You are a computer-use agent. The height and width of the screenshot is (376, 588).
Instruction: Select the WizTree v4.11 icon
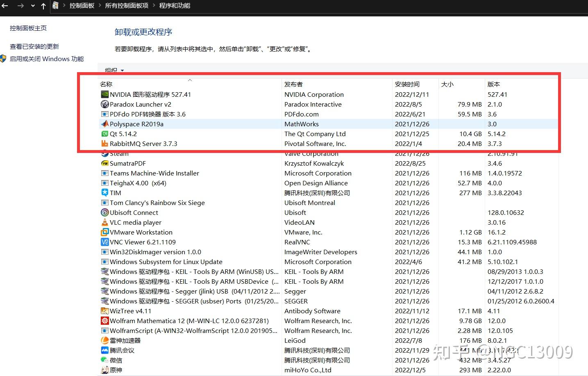(104, 311)
